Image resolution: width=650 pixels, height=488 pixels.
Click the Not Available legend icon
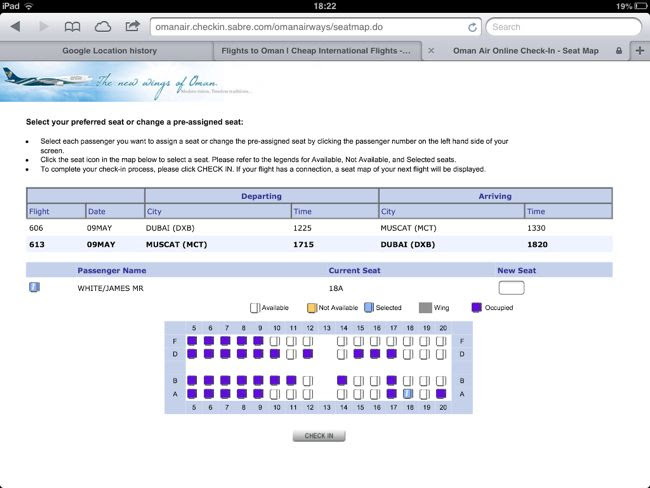click(x=312, y=308)
